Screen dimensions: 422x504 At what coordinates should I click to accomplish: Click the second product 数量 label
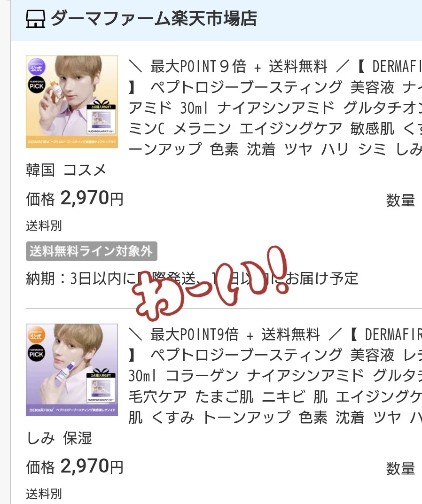pyautogui.click(x=400, y=468)
